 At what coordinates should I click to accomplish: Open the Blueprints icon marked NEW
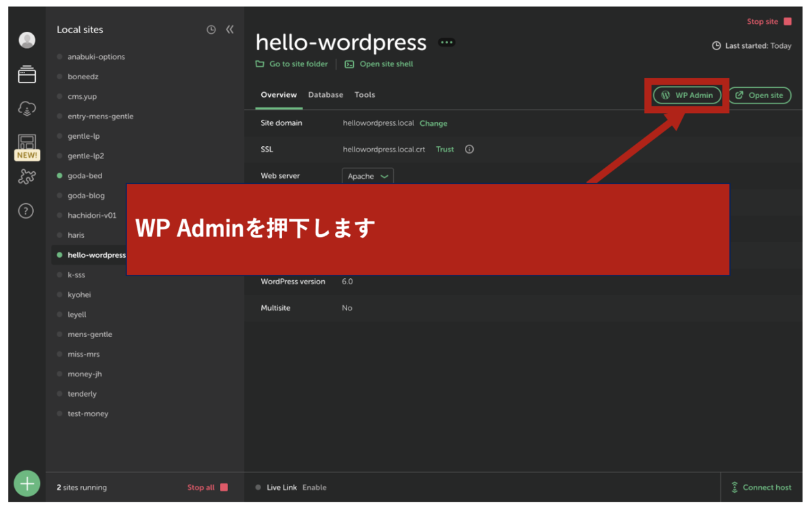(27, 147)
